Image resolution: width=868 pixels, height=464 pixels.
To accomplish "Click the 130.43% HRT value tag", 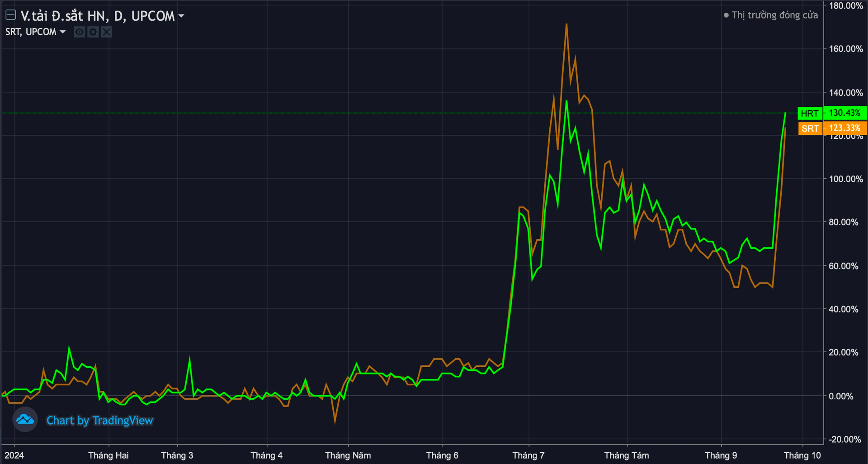I will click(845, 113).
